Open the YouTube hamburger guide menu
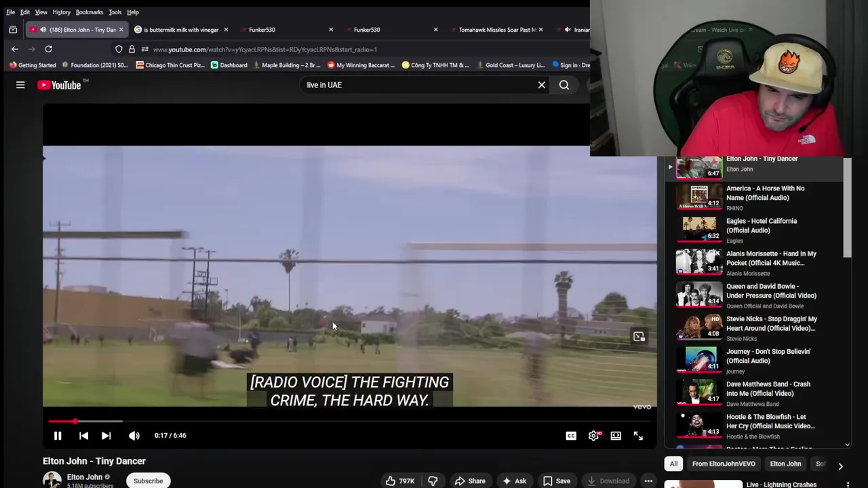 [x=20, y=85]
